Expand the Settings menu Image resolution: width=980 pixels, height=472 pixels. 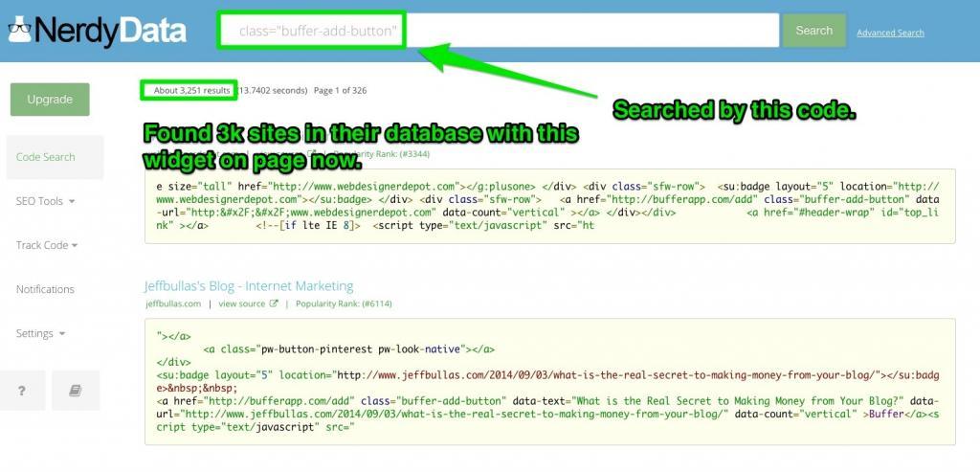click(x=40, y=333)
